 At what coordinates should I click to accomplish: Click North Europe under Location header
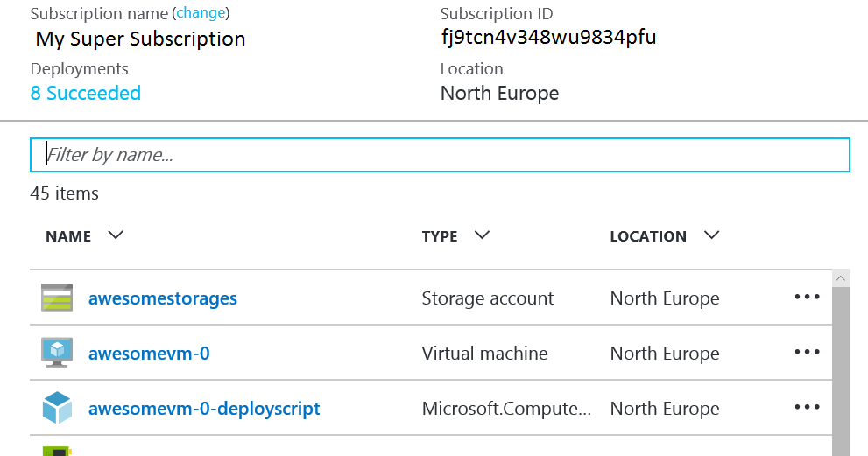pos(499,93)
